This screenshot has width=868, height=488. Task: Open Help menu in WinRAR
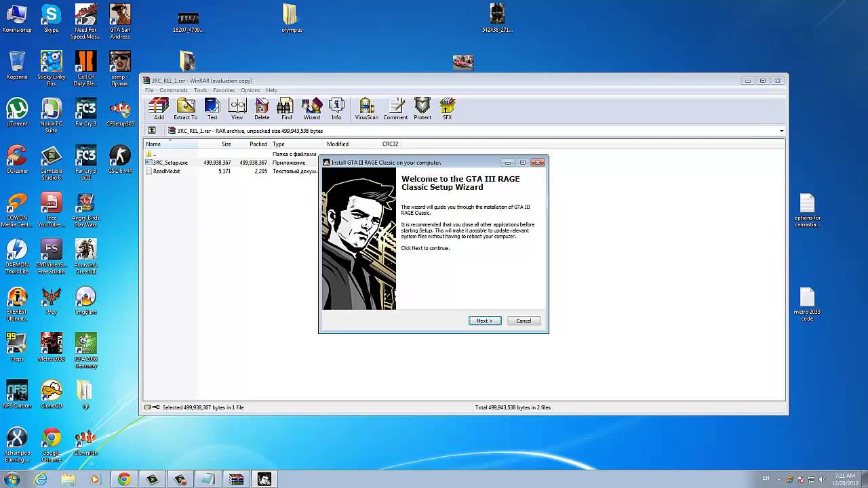click(272, 90)
